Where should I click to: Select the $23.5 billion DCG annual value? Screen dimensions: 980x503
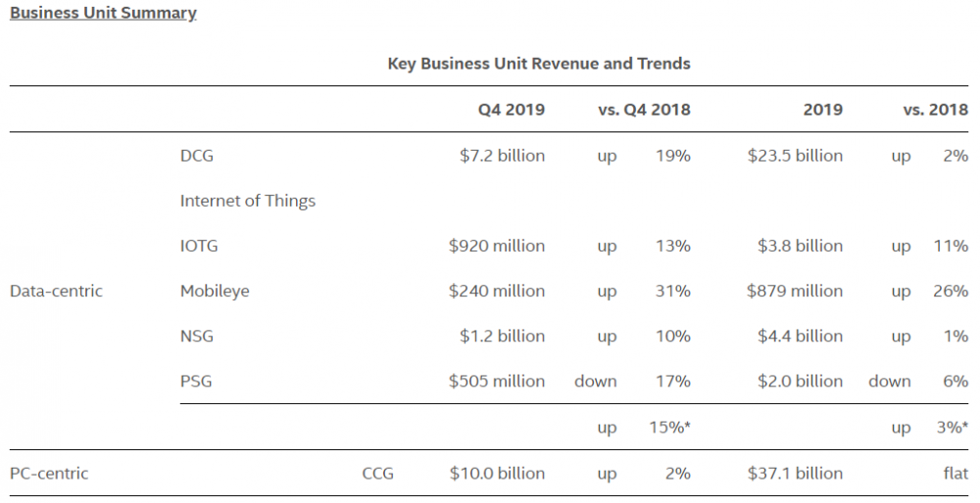[795, 156]
